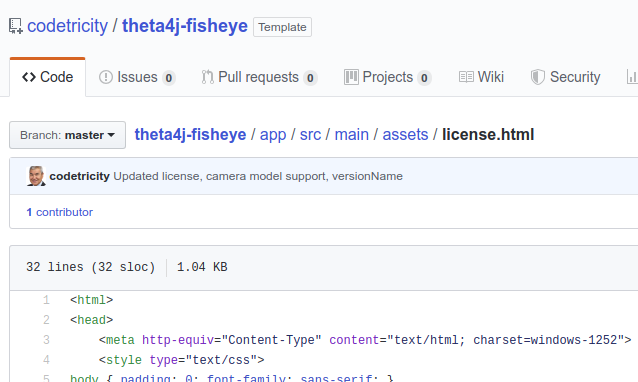The image size is (638, 382).
Task: Navigate to the src folder breadcrumb
Action: coord(310,135)
